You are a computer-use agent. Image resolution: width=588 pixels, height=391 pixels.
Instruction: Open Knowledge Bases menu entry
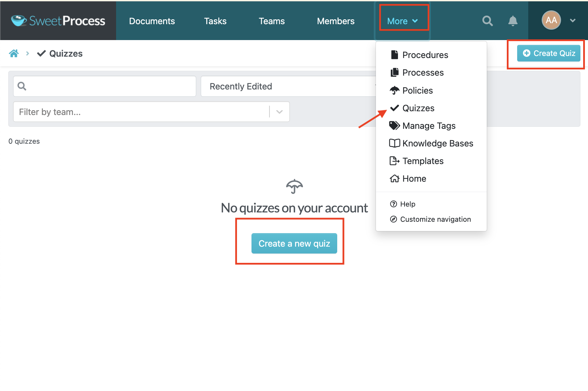click(437, 143)
